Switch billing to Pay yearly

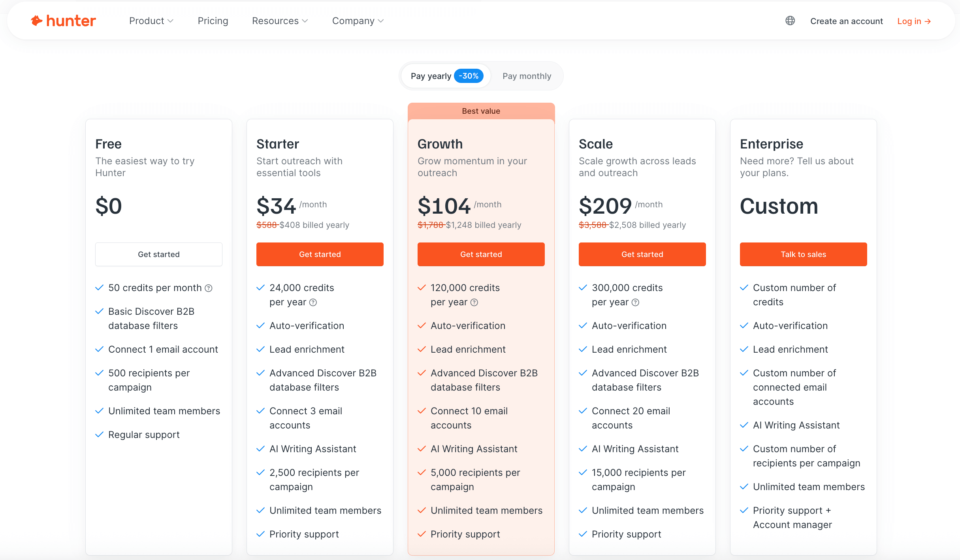[x=431, y=75]
